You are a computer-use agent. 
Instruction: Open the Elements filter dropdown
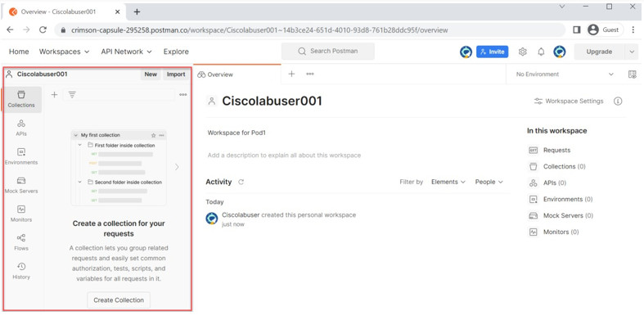pyautogui.click(x=448, y=182)
